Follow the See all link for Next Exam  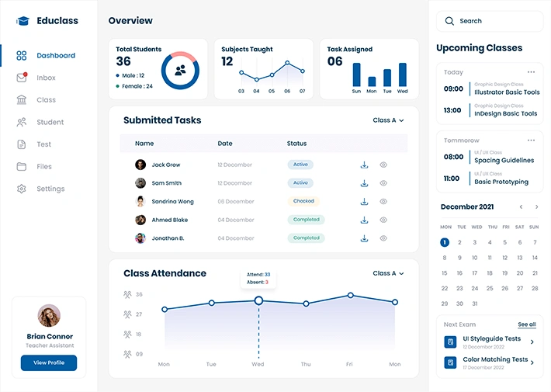point(527,324)
